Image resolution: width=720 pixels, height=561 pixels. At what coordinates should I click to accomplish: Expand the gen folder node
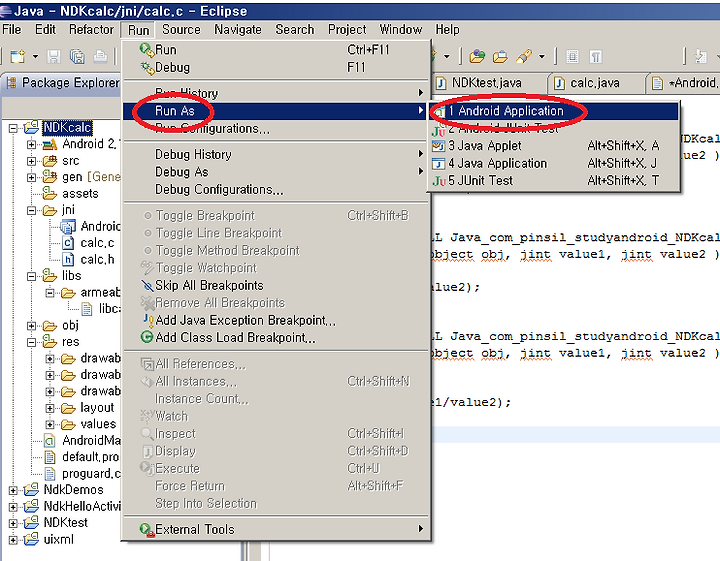31,177
